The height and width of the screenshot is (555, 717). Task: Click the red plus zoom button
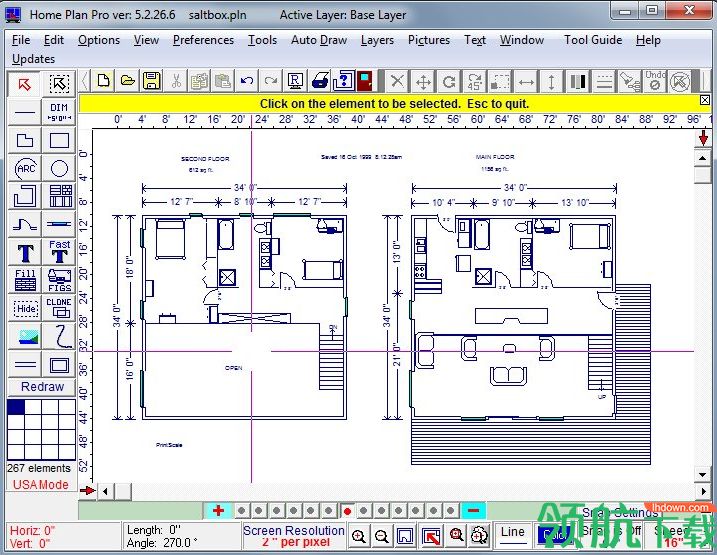(218, 510)
